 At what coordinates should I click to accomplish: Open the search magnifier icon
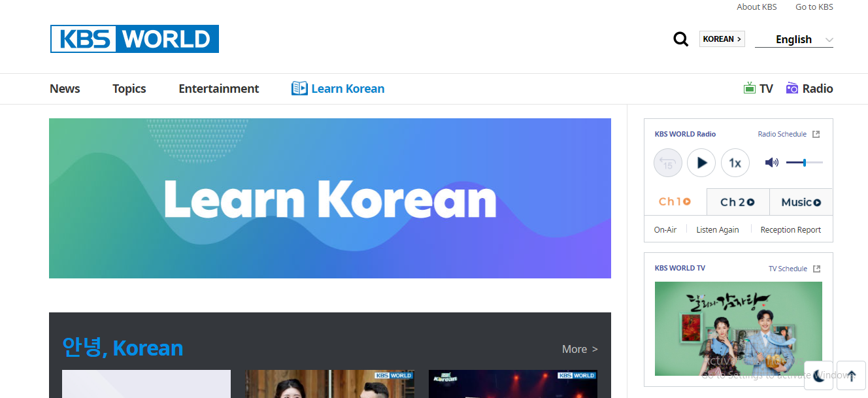click(680, 39)
